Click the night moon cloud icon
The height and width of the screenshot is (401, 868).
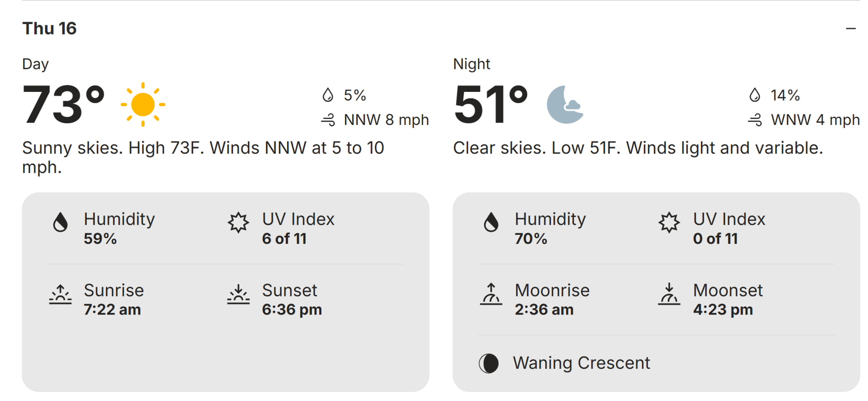[565, 105]
